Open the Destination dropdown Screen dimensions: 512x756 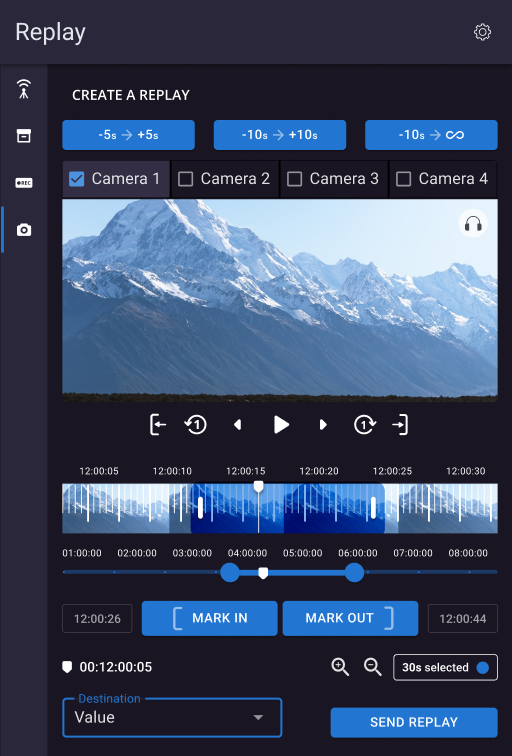[x=172, y=717]
